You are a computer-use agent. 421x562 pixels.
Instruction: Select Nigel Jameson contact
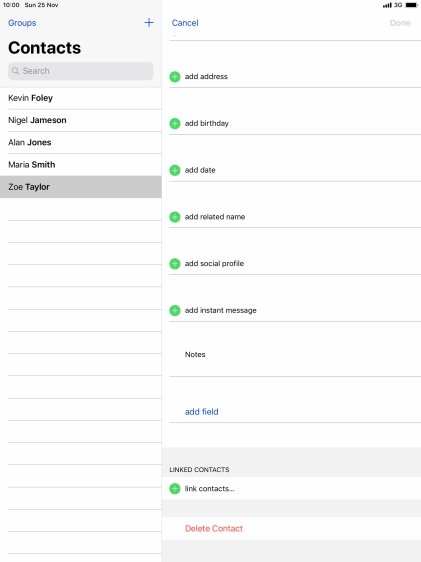pyautogui.click(x=81, y=120)
